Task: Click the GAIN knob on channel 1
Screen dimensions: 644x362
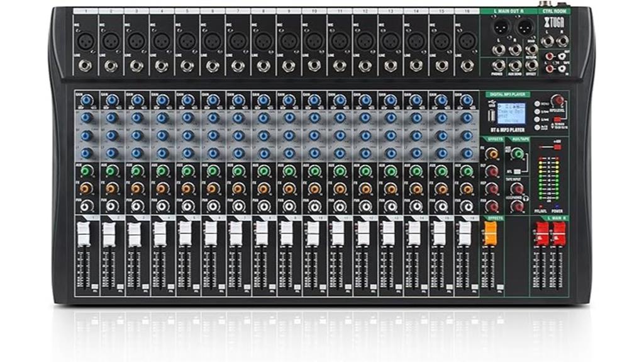Action: coord(86,100)
